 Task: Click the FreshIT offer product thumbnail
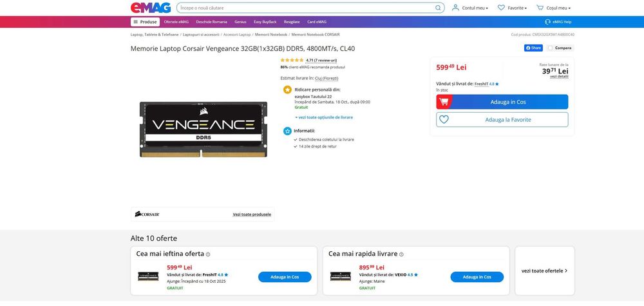pos(148,276)
